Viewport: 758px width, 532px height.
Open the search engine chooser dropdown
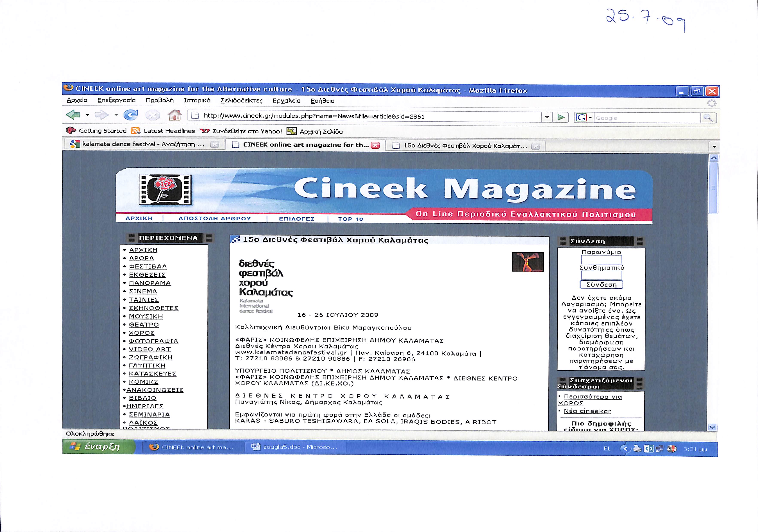pos(590,117)
